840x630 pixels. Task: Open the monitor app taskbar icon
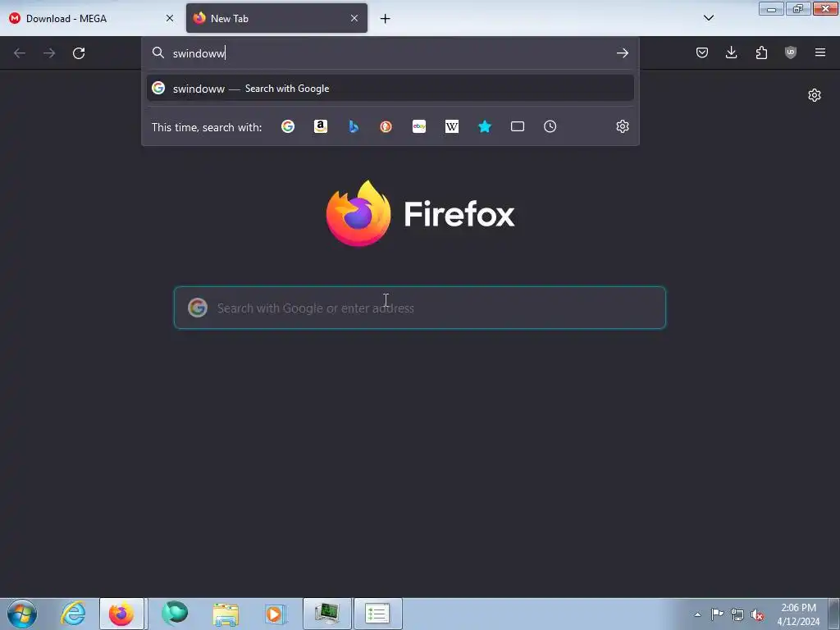326,614
